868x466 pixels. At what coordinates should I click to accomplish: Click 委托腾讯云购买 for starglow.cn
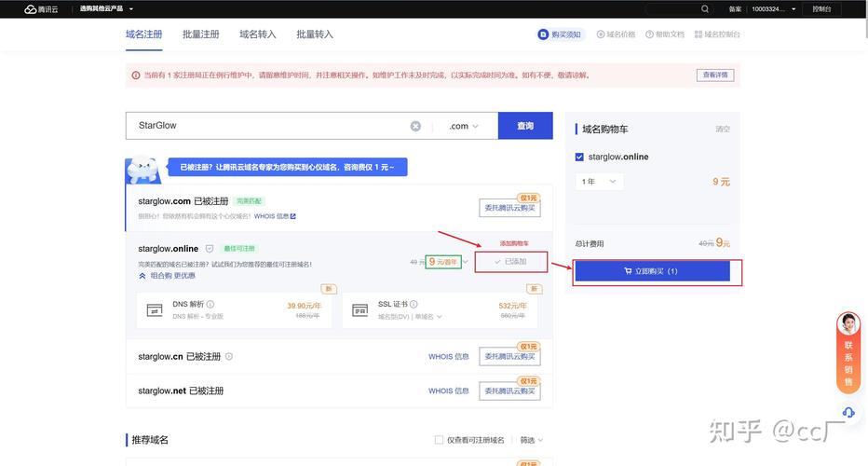coord(509,356)
